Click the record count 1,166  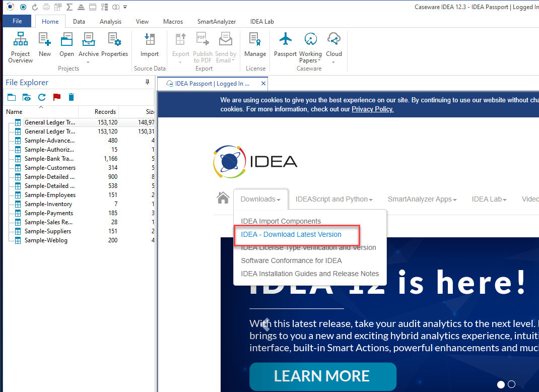tap(111, 159)
